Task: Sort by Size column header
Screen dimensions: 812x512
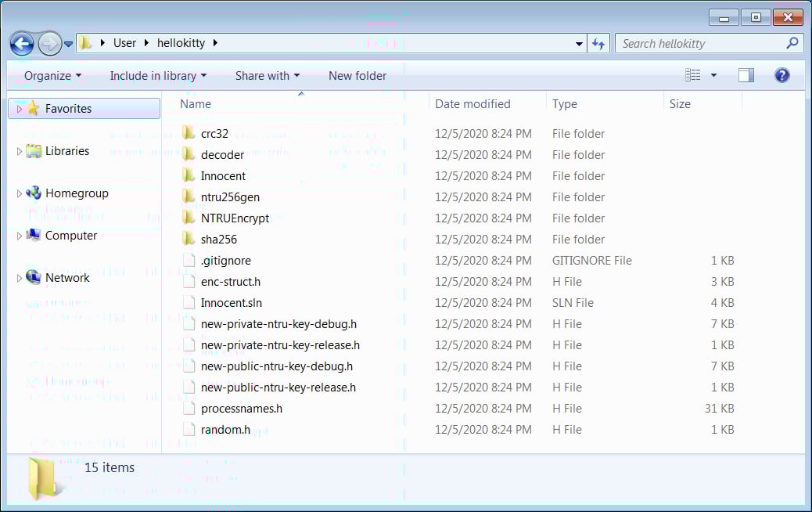Action: [x=680, y=104]
